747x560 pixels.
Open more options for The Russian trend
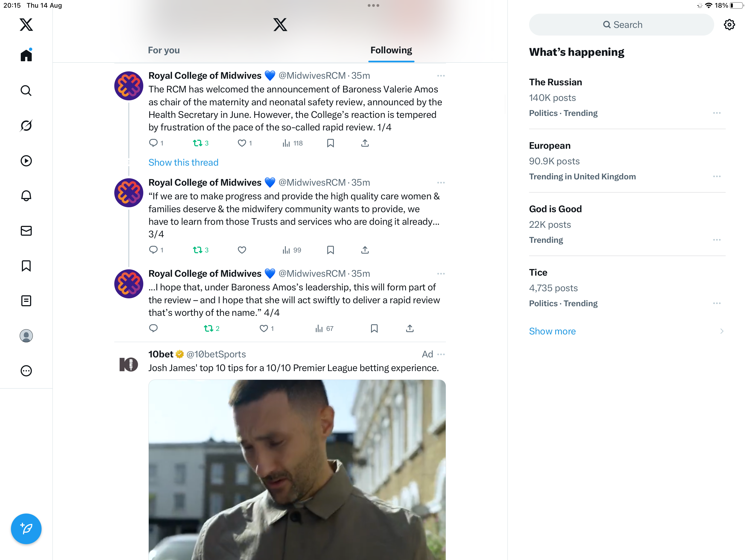[x=717, y=113]
